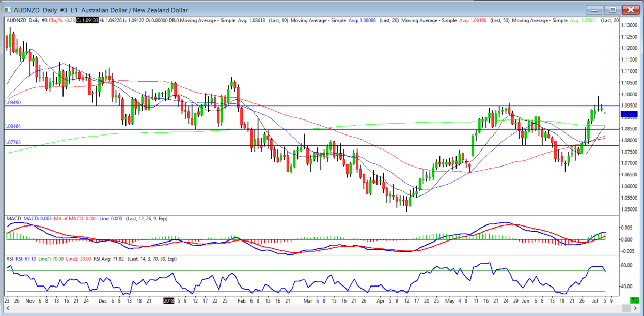Click the MACD: 0.003 indicator label
This screenshot has height=316, width=644.
pyautogui.click(x=37, y=219)
